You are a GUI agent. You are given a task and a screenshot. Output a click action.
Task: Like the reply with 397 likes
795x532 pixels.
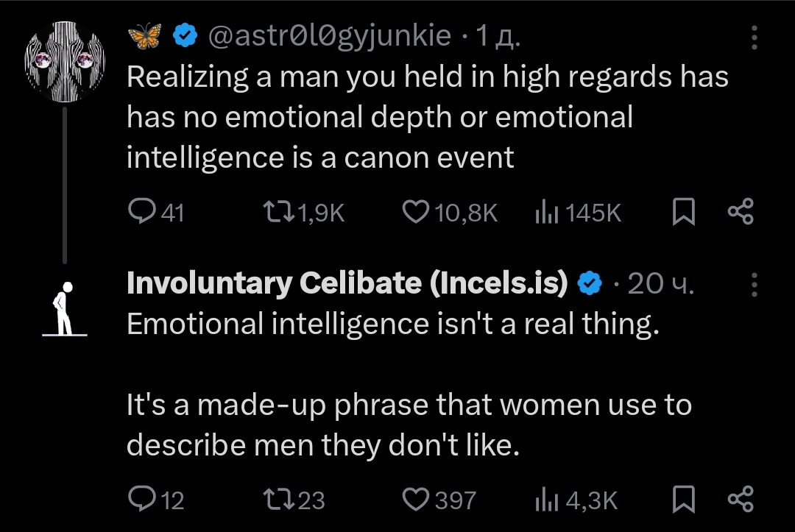point(416,500)
